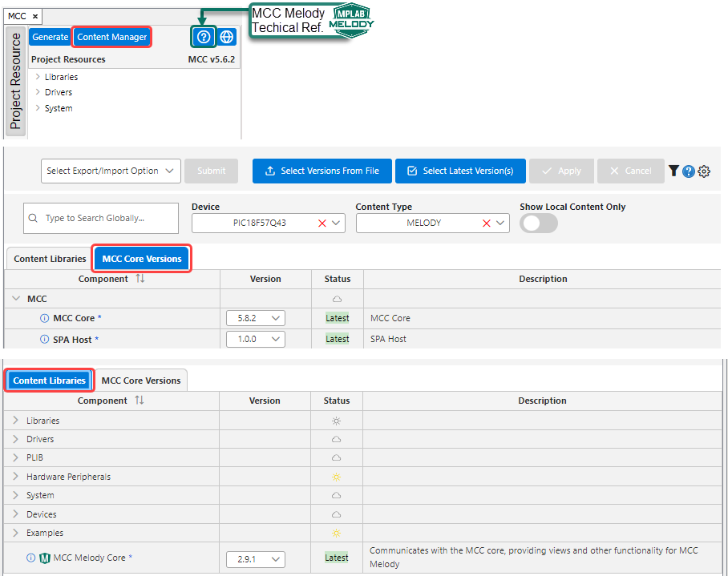
Task: Click the info icon beside SPA Host
Action: [45, 339]
